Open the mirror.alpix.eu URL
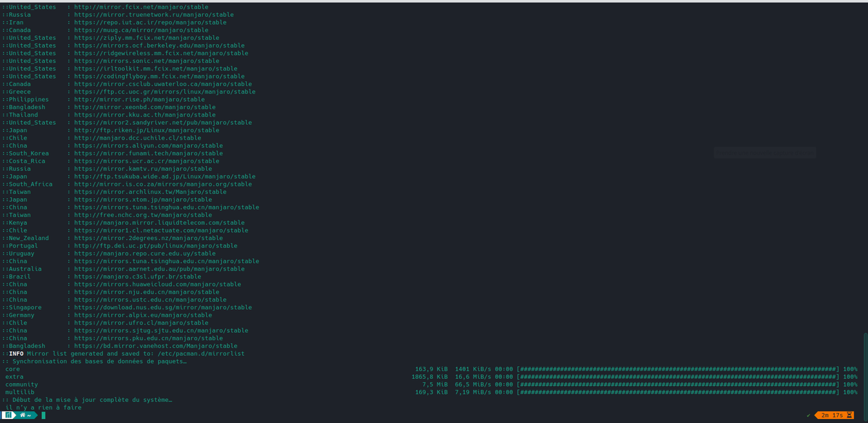This screenshot has height=423, width=868. (143, 315)
